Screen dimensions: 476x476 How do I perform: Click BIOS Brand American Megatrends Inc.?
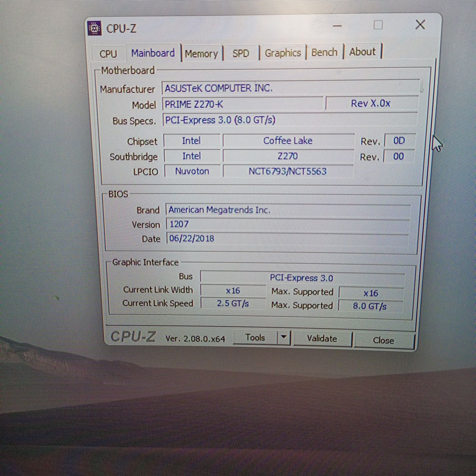tap(288, 210)
